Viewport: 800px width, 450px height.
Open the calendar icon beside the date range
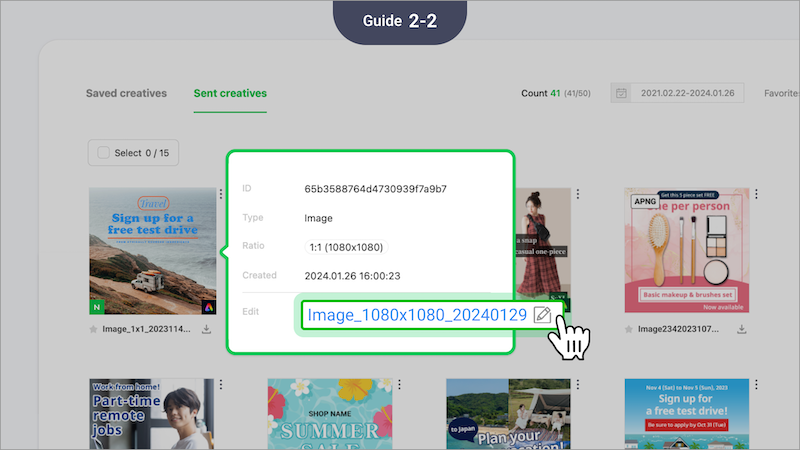(621, 93)
